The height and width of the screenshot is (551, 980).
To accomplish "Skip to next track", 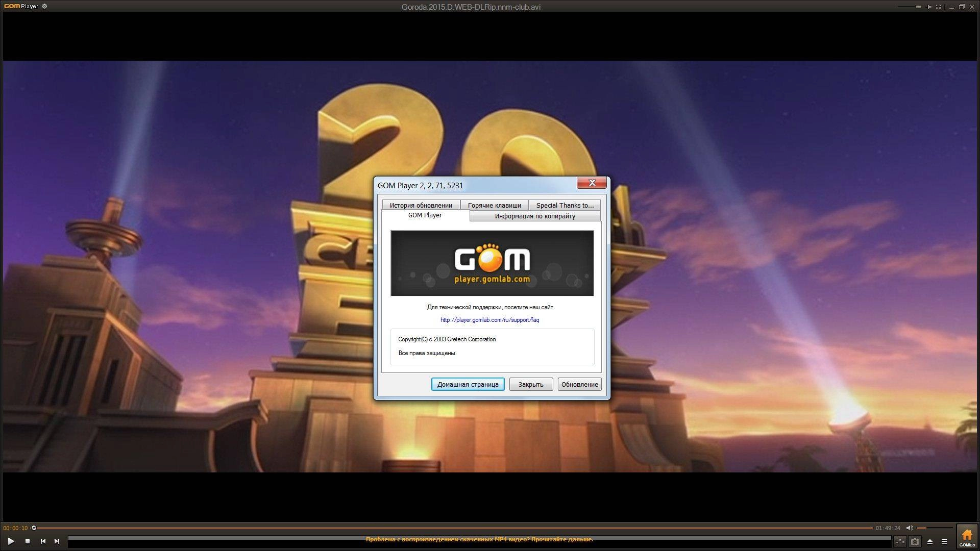I will click(57, 541).
